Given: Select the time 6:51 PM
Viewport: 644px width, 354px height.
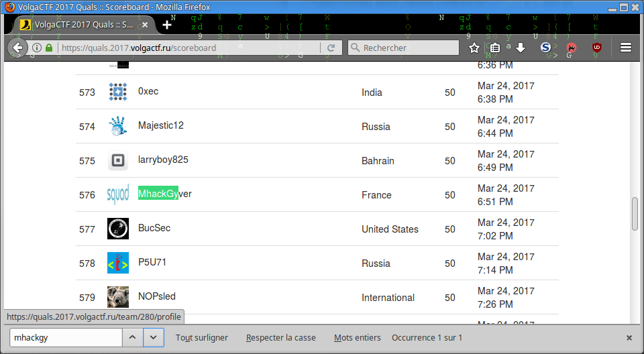Looking at the screenshot, I should point(495,202).
